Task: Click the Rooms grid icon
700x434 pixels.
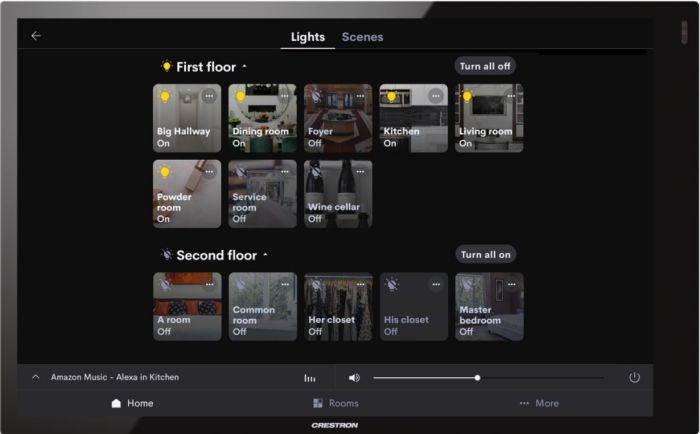Action: [318, 404]
